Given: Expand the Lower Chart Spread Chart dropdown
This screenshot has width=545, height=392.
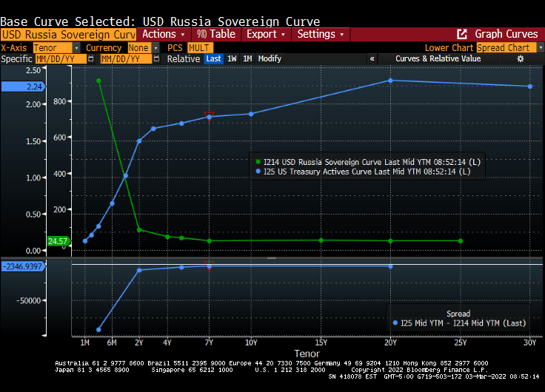Looking at the screenshot, I should (x=509, y=47).
